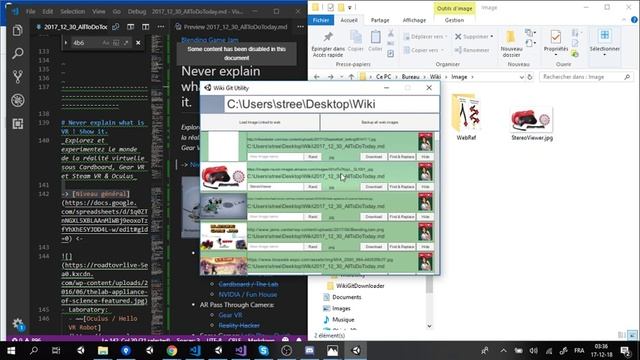This screenshot has width=640, height=360.
Task: Open the Debug view in VS Code activity bar
Action: pos(18,100)
